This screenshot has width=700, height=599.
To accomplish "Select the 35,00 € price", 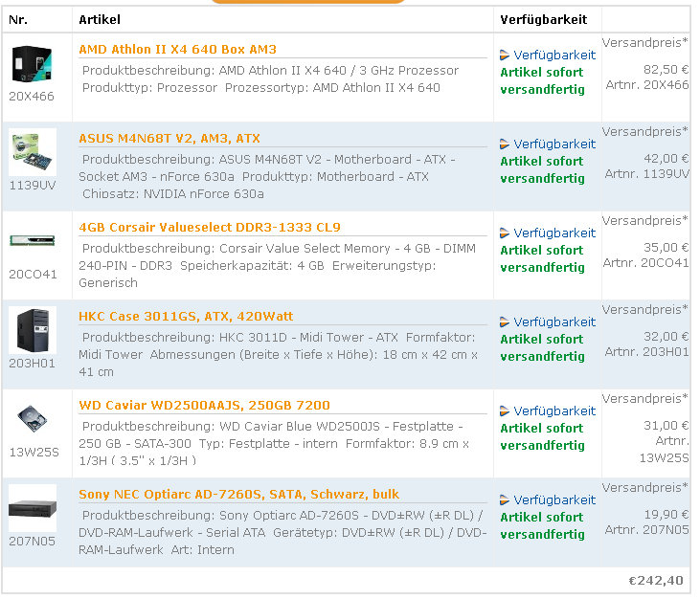I will 666,248.
